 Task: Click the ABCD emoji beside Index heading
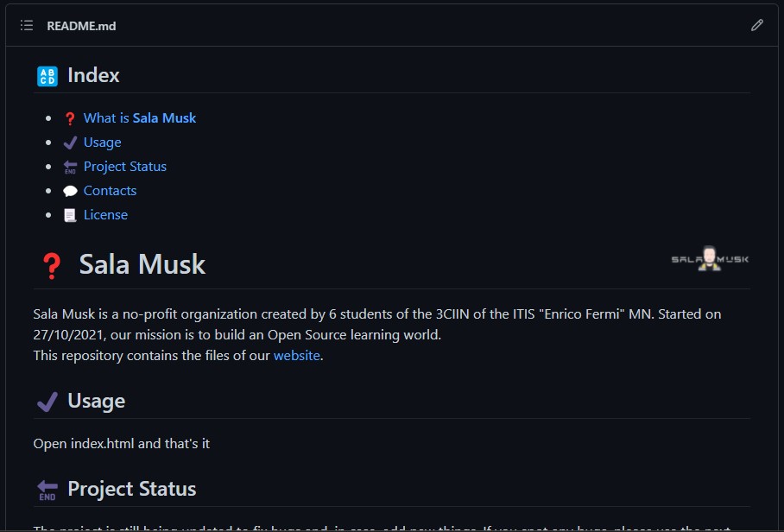coord(47,76)
